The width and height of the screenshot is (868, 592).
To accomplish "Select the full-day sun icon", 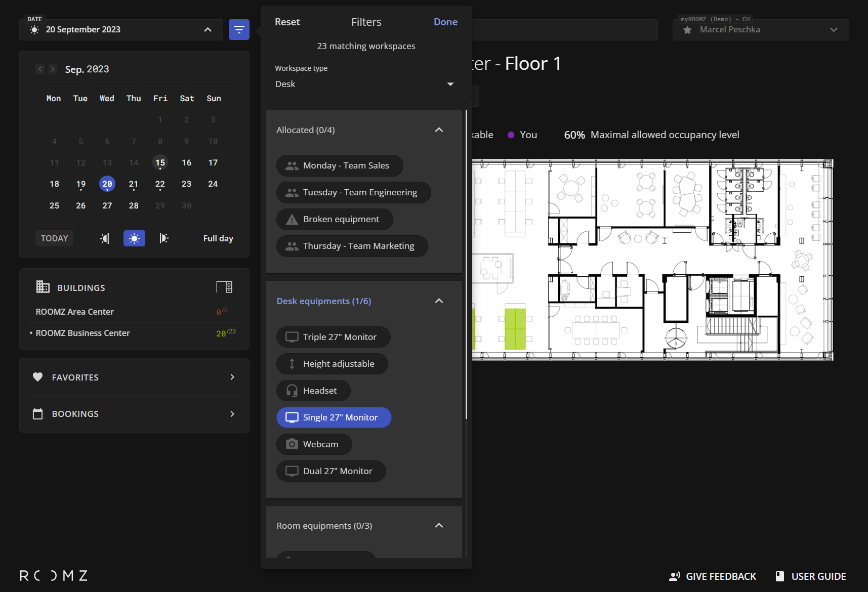I will pos(134,238).
